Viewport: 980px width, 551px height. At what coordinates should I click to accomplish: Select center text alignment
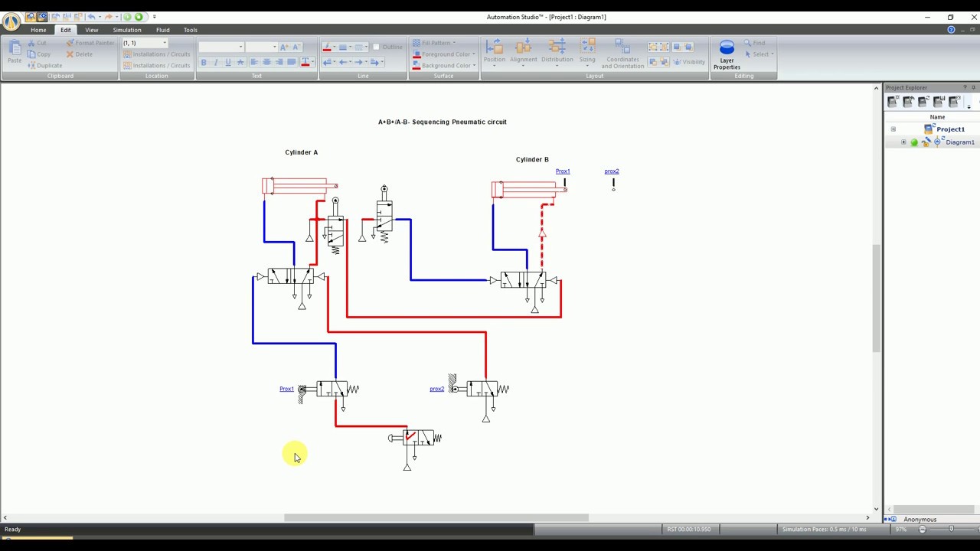pyautogui.click(x=266, y=62)
